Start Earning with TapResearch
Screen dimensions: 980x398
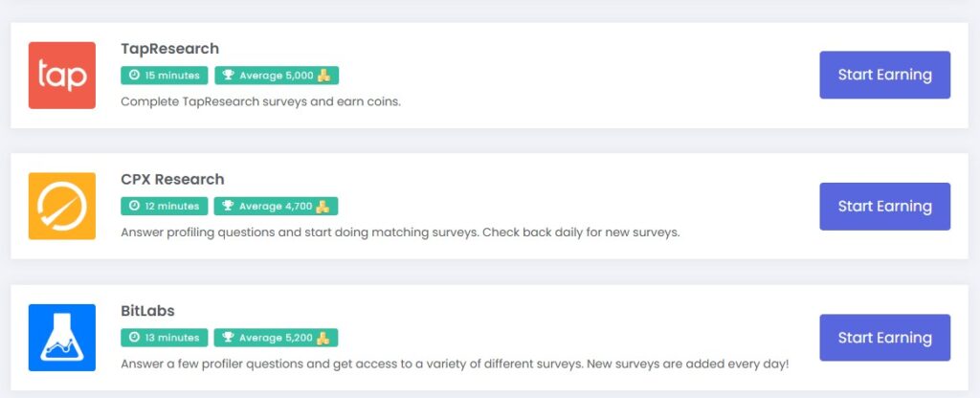click(x=884, y=75)
